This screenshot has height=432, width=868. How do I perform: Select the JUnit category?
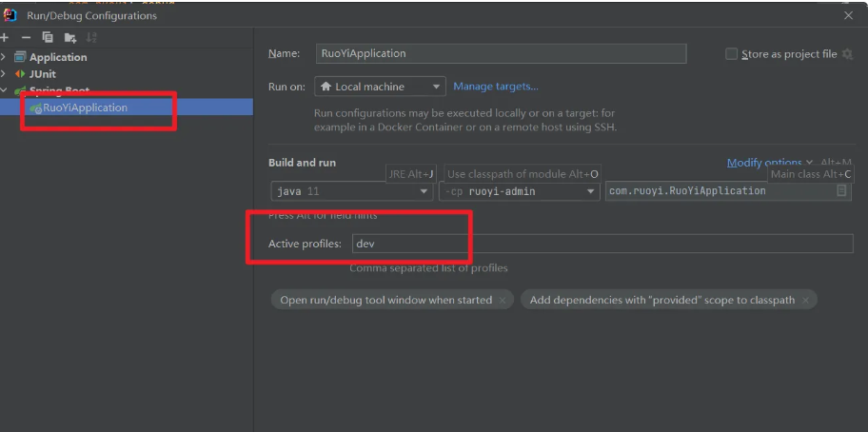[x=43, y=73]
